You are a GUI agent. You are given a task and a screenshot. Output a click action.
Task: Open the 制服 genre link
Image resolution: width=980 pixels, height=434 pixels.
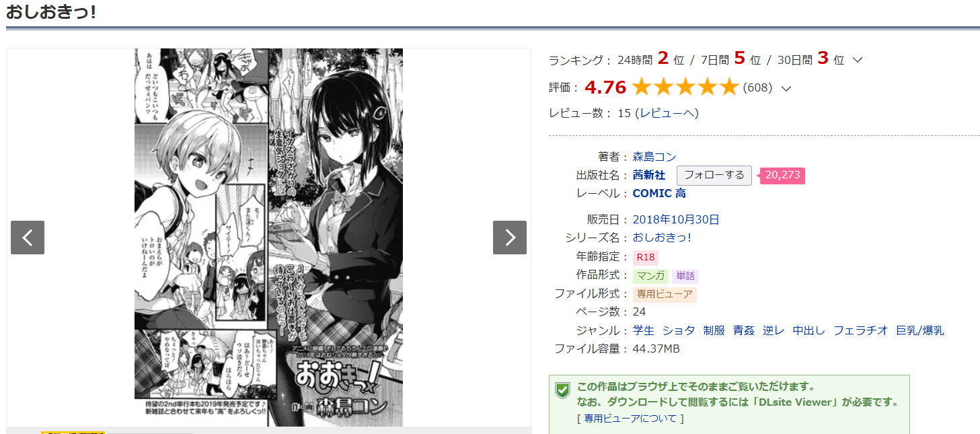[x=714, y=330]
